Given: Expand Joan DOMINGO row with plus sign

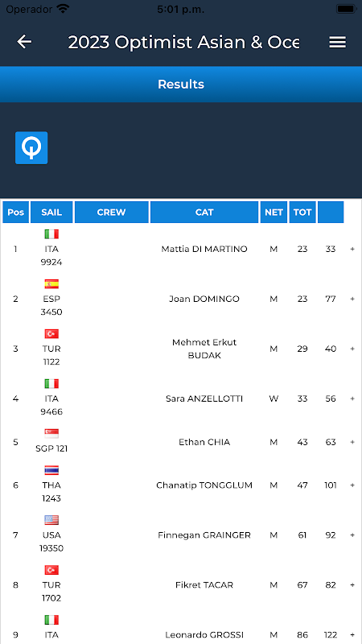Looking at the screenshot, I should click(352, 299).
